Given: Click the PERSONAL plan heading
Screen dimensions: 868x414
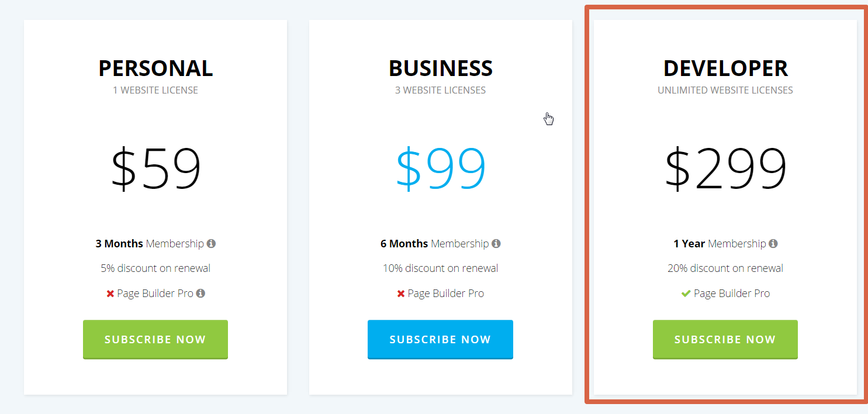Looking at the screenshot, I should coord(155,68).
